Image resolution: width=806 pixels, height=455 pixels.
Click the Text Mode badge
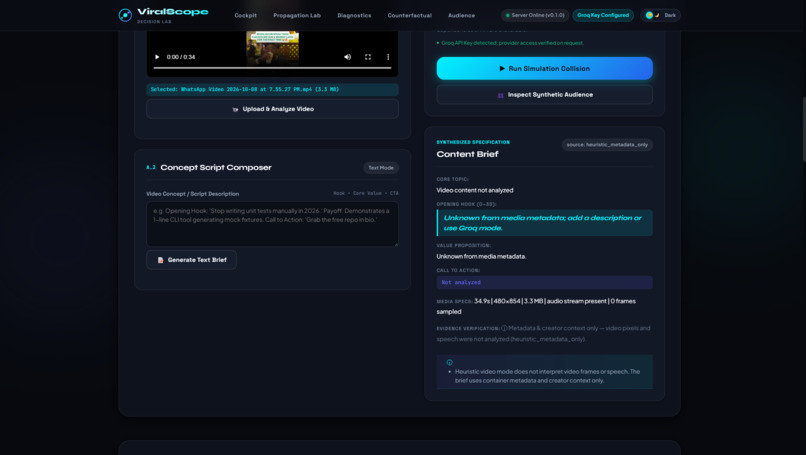(381, 168)
